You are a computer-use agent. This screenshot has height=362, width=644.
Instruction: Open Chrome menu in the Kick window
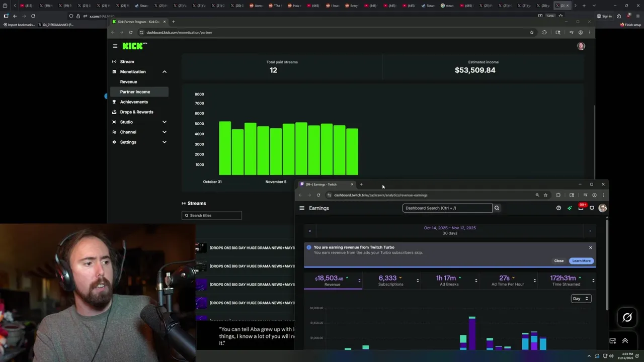coord(590,32)
